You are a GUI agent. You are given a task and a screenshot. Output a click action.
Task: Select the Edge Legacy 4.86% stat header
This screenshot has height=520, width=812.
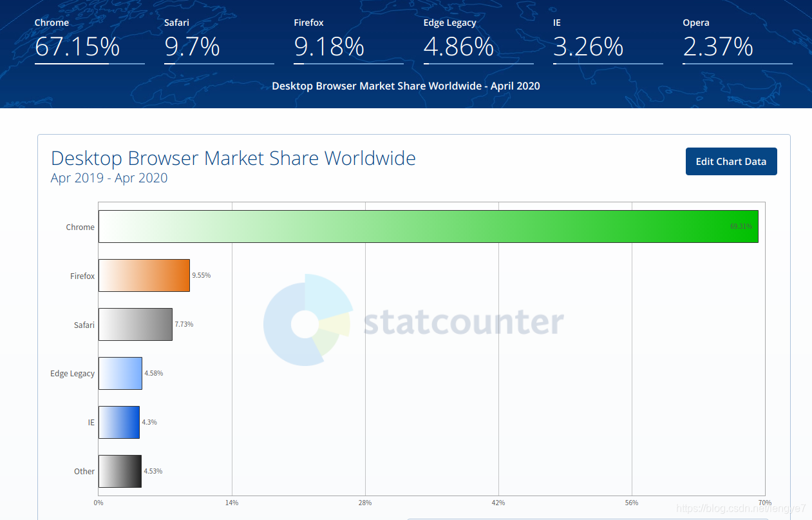click(x=478, y=41)
